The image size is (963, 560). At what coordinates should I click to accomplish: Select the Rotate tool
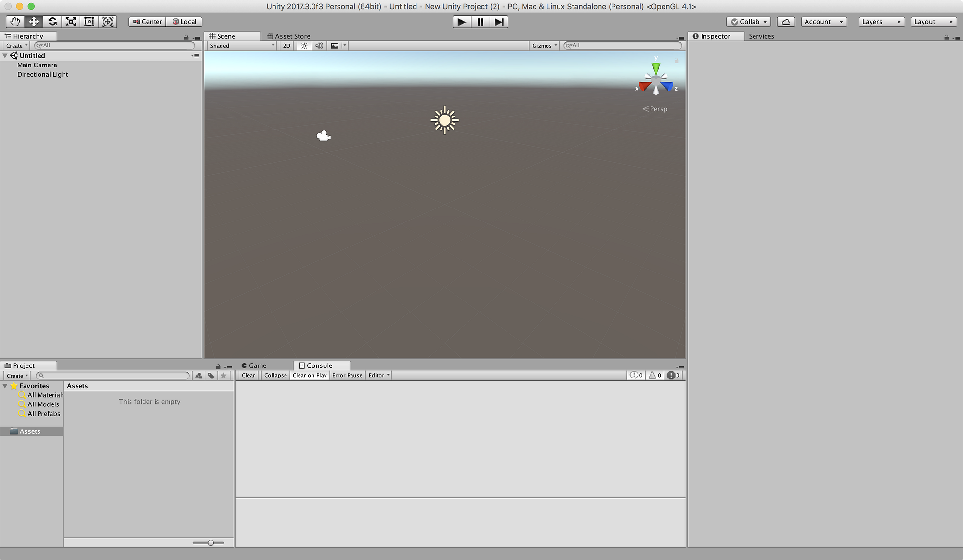[x=52, y=22]
